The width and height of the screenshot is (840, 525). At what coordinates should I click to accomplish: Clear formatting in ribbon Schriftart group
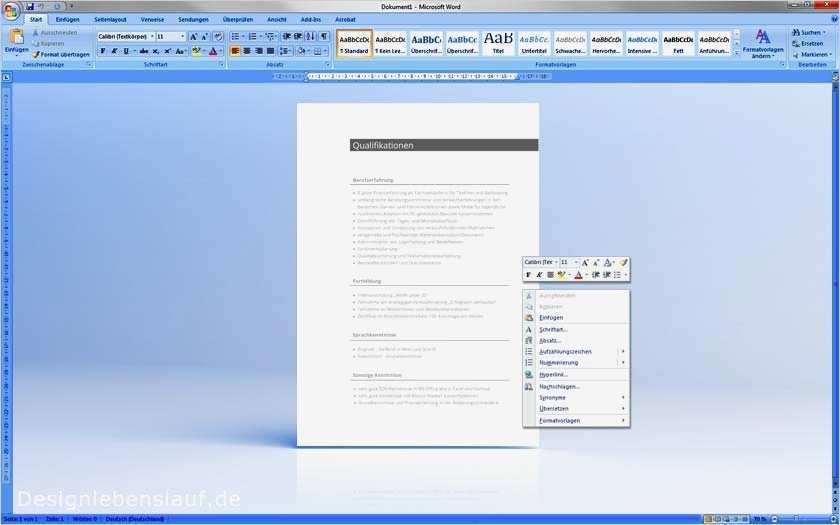click(x=218, y=37)
